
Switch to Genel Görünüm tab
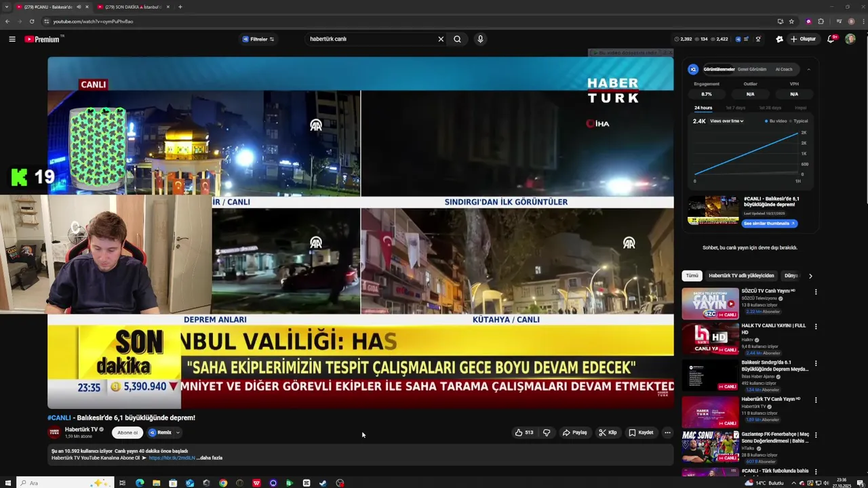752,69
